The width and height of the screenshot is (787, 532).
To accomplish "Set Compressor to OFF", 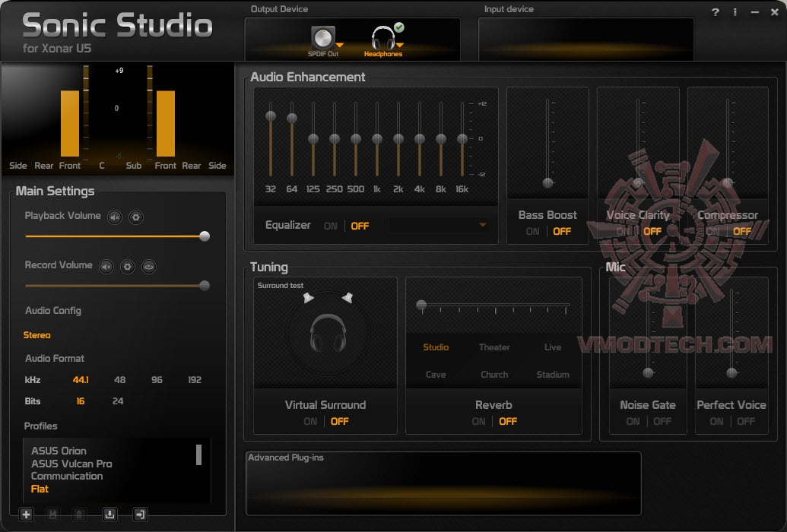I will [742, 231].
